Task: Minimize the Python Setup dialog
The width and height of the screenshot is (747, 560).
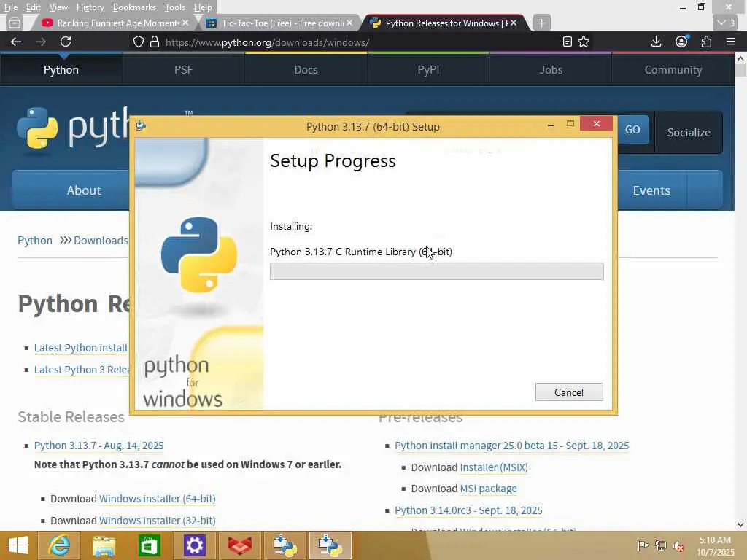Action: pos(551,125)
